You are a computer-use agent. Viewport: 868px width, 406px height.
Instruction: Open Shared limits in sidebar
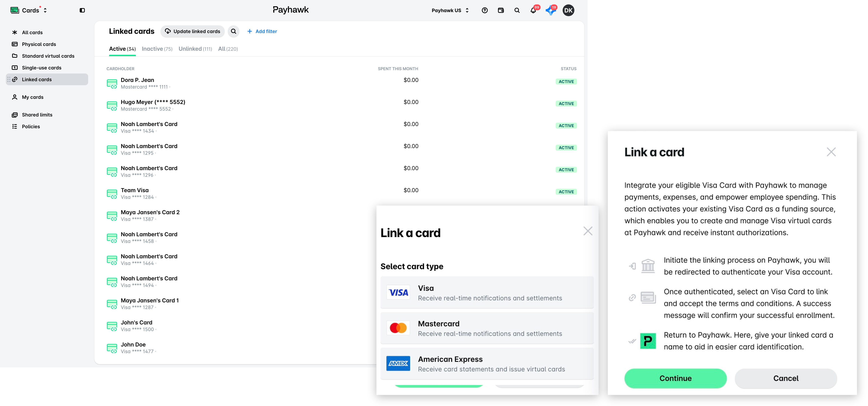point(47,115)
